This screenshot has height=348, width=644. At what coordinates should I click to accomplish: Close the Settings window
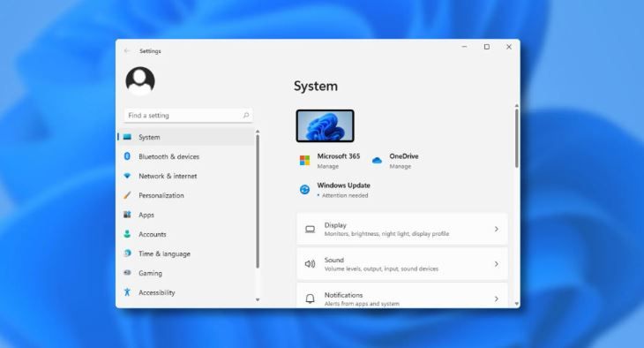point(509,47)
